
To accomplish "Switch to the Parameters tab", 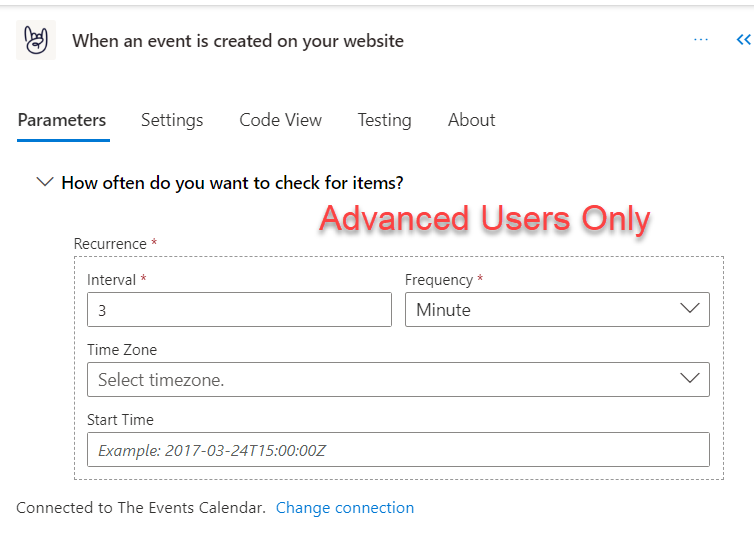I will 62,120.
